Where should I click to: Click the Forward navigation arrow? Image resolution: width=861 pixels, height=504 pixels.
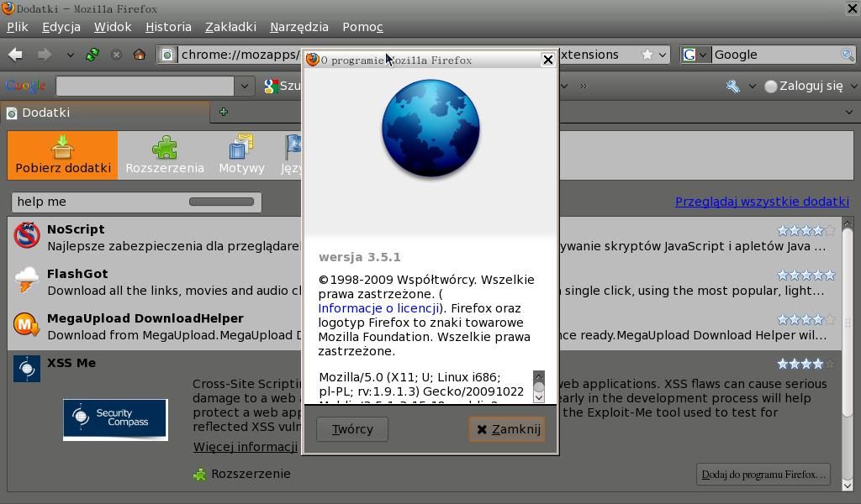45,55
